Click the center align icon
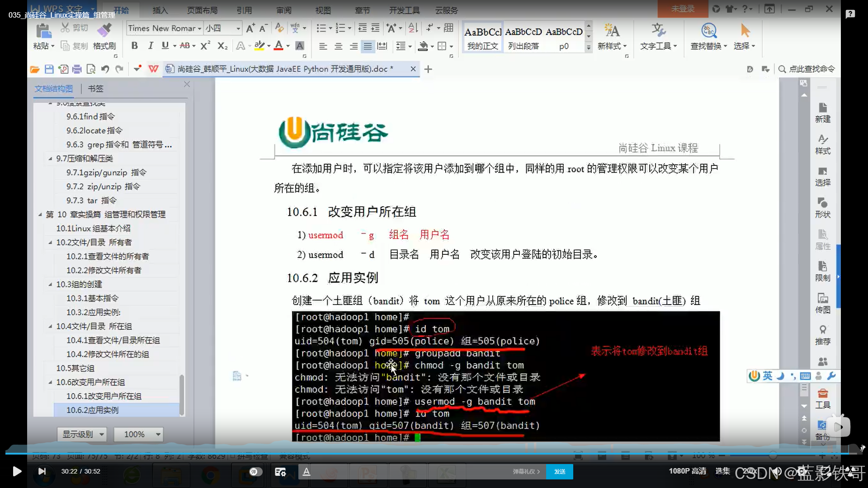Screen dimensions: 868x488 [x=338, y=46]
